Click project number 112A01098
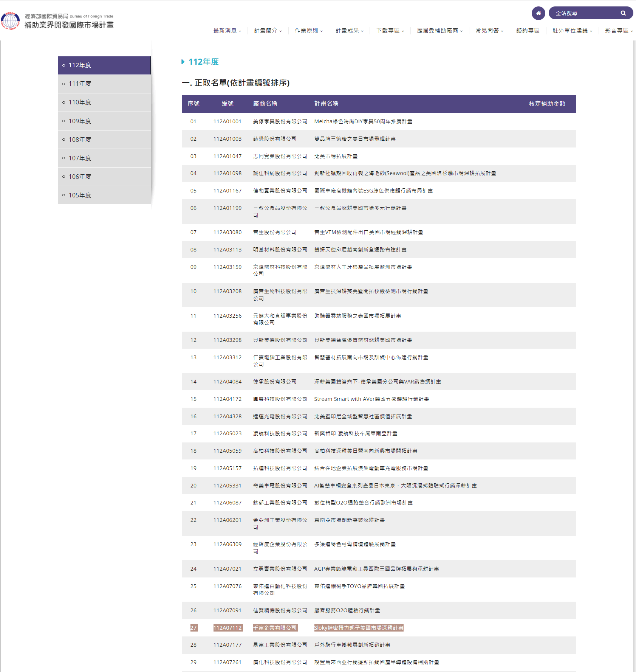The image size is (636, 672). (227, 173)
